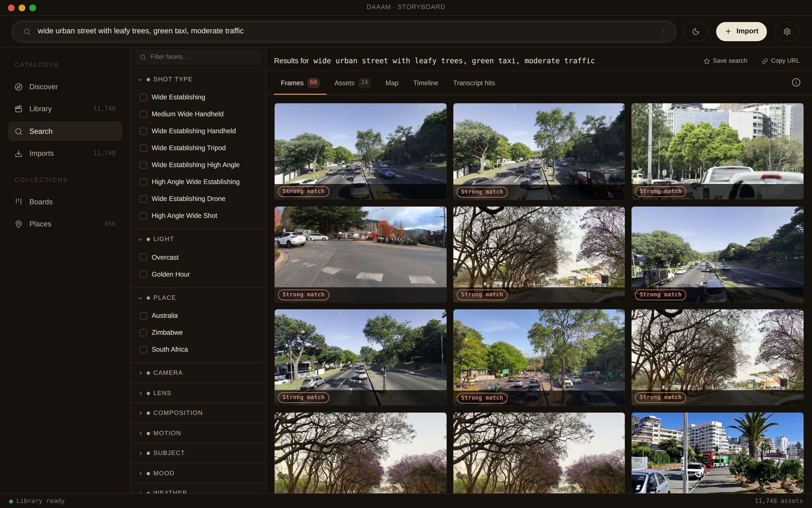Click the magnifier icon in the main search bar
This screenshot has width=812, height=508.
(x=27, y=32)
